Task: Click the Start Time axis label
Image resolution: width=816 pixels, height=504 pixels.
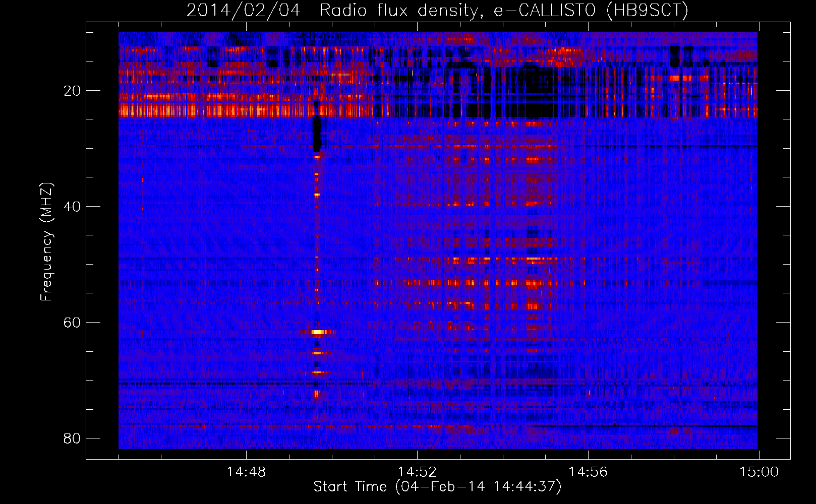Action: click(437, 487)
